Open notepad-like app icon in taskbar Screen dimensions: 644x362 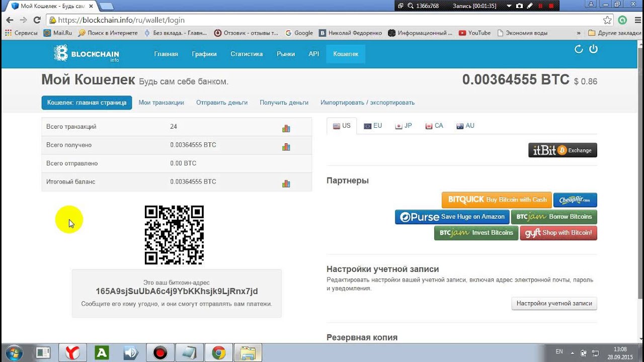189,352
